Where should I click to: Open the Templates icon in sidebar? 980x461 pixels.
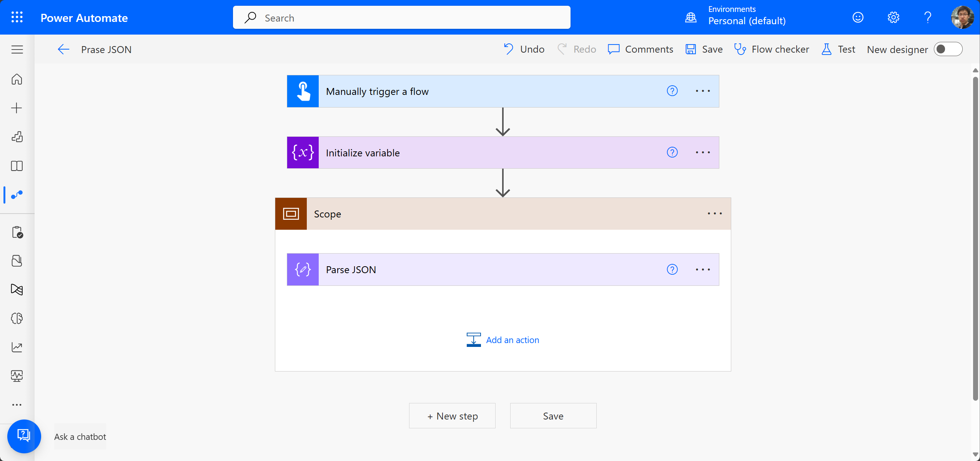pyautogui.click(x=17, y=137)
